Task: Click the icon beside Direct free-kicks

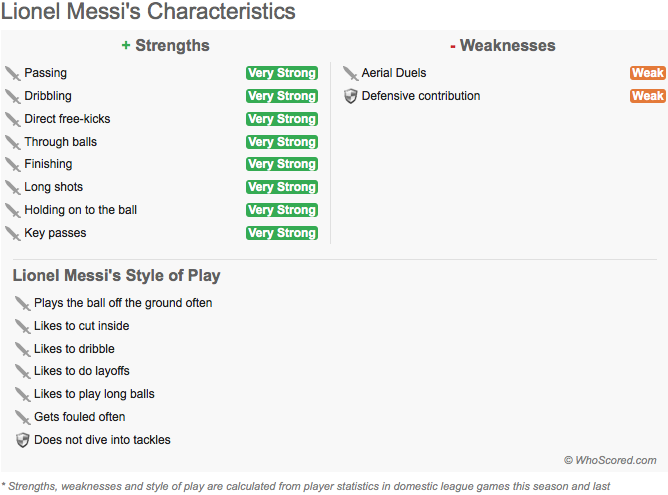Action: point(13,119)
